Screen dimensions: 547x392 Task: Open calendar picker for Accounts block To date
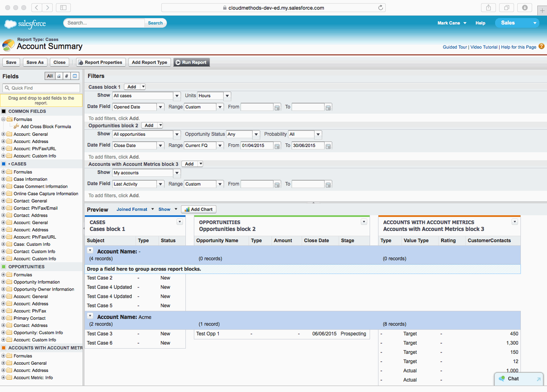328,184
